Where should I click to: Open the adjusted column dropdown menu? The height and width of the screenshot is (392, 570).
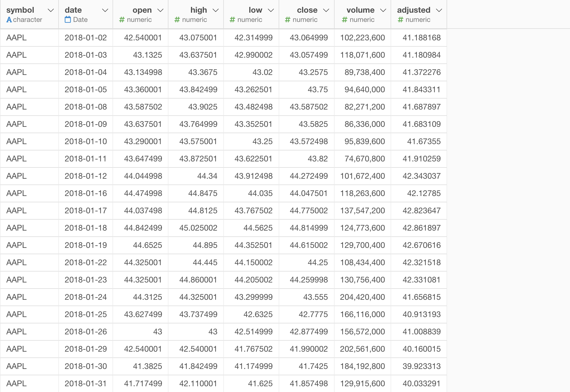pos(439,10)
